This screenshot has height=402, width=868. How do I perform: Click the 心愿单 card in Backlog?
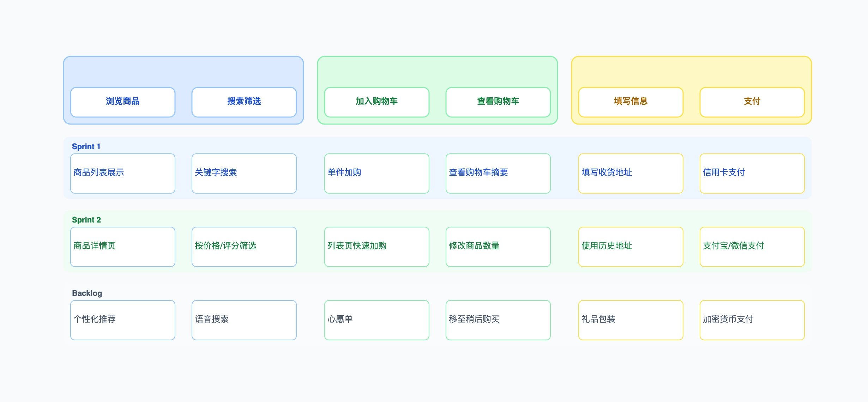coord(376,320)
